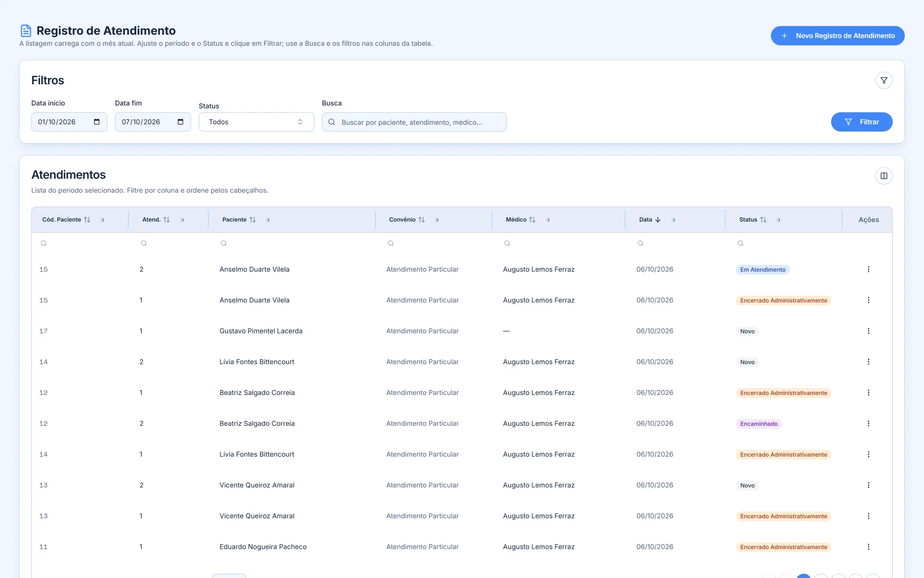The height and width of the screenshot is (578, 924).
Task: Open filter options for Paciente column
Action: point(268,220)
